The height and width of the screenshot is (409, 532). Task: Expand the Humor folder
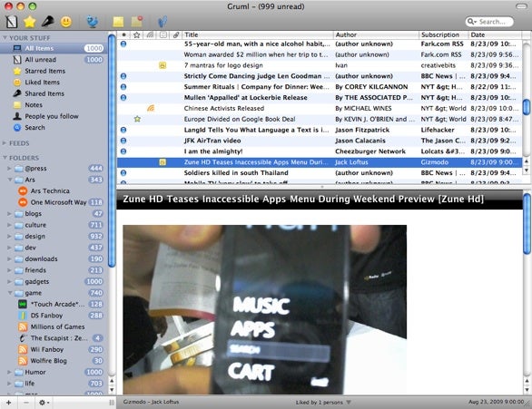point(9,372)
